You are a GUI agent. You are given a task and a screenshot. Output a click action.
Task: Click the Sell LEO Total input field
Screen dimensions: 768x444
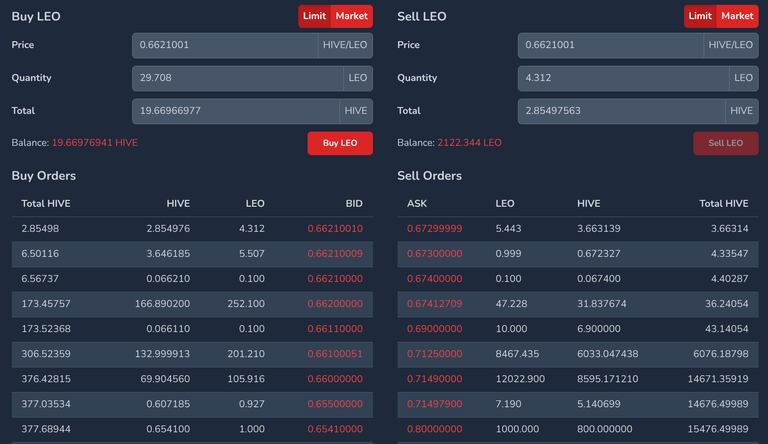pos(622,111)
